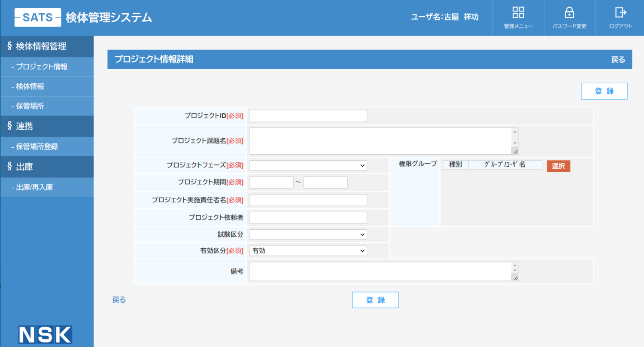Viewport: 644px width, 347px height.
Task: Click the 備考 scrollbar down arrow
Action: 515,271
